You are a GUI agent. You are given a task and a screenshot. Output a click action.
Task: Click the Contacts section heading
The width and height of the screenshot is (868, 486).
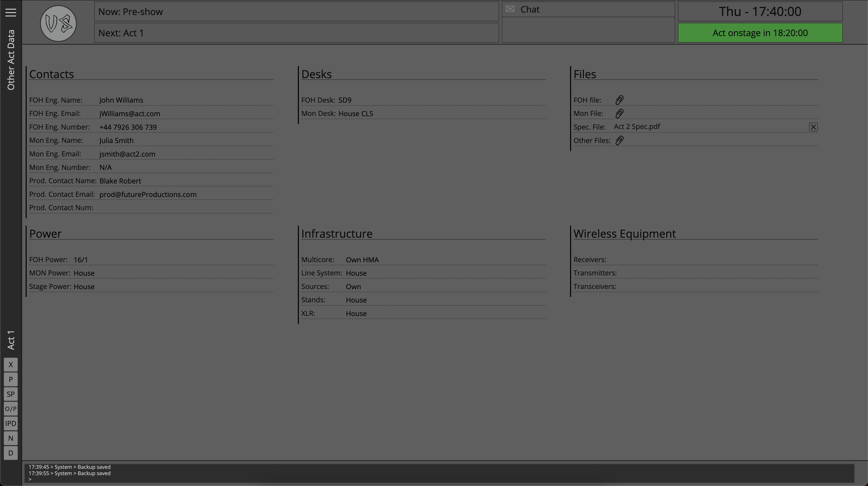click(52, 74)
